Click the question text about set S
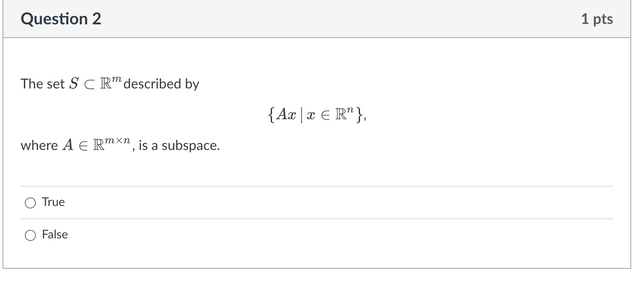The image size is (644, 282). 110,83
